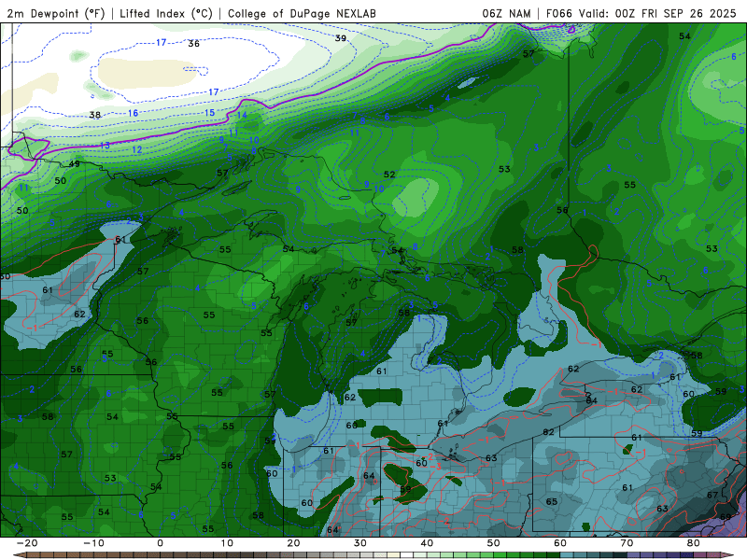This screenshot has height=560, width=747.
Task: Click the "06Z NAM" model run label
Action: 506,13
